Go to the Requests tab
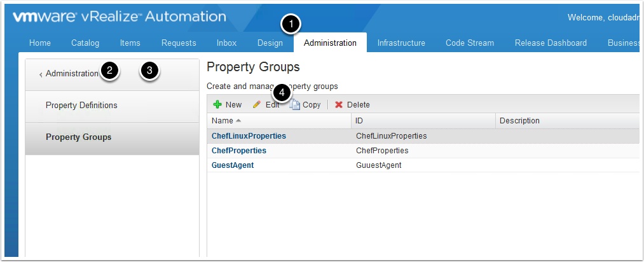Viewport: 644px width, 262px height. 179,43
